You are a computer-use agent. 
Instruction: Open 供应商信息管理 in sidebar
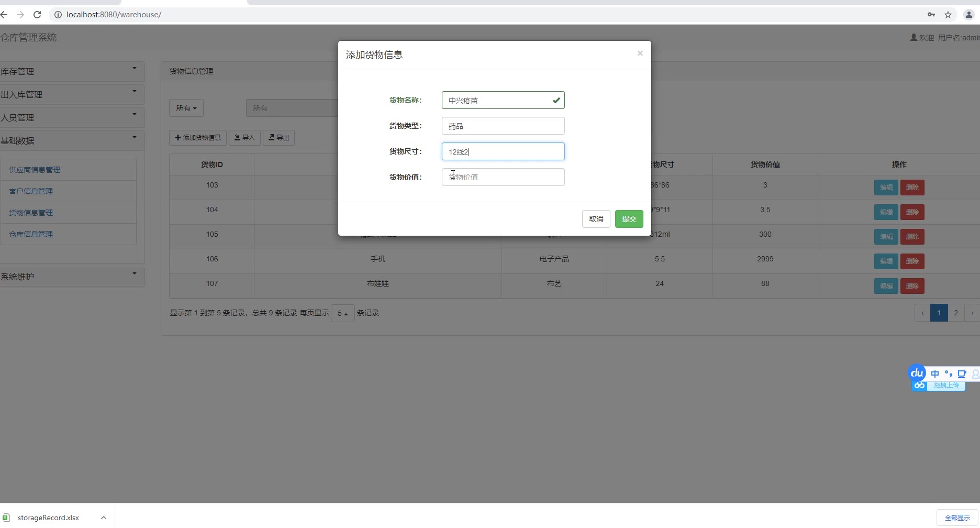coord(35,170)
